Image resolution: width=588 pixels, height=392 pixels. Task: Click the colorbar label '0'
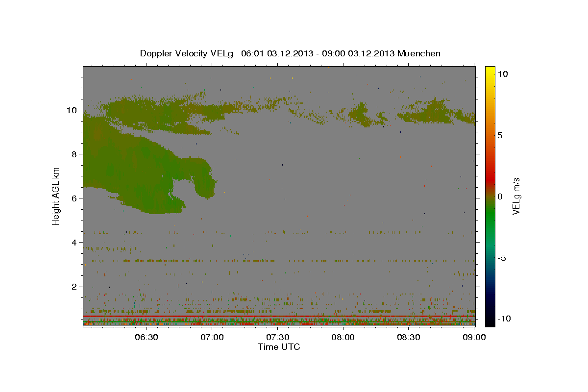(500, 196)
